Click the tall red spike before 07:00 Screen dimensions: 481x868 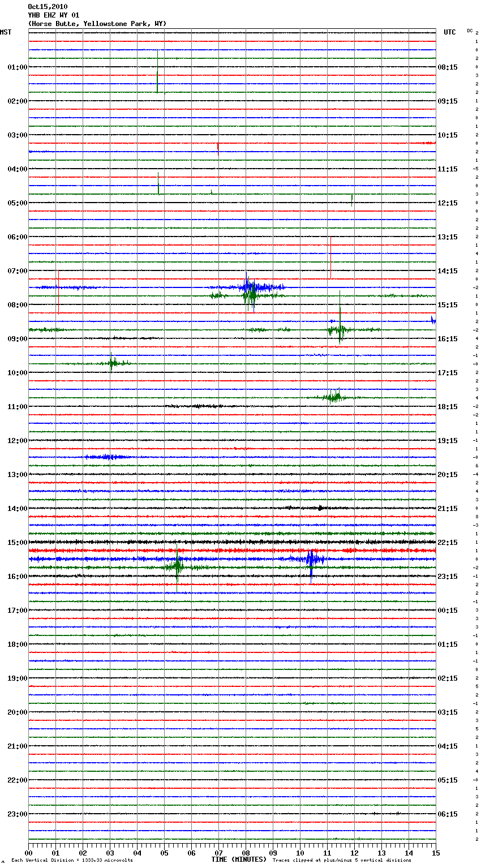point(330,258)
